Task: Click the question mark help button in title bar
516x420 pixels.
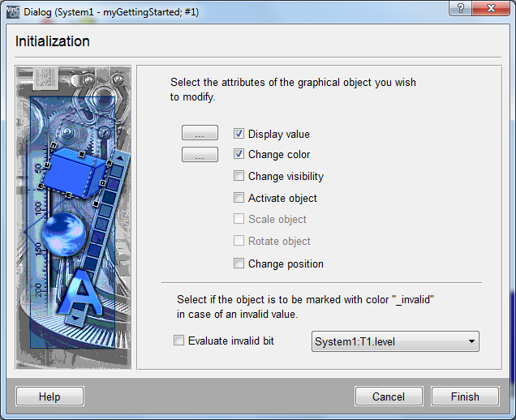Action: [460, 10]
